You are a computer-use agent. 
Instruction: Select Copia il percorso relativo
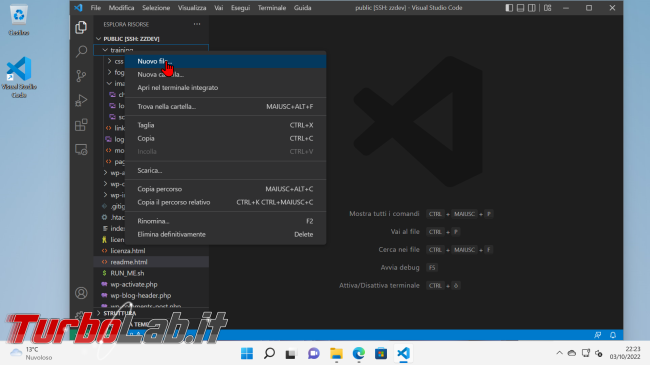pyautogui.click(x=226, y=202)
